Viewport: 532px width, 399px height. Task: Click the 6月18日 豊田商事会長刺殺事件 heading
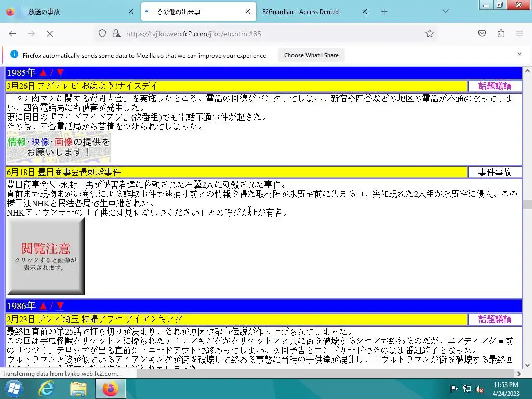click(x=64, y=172)
